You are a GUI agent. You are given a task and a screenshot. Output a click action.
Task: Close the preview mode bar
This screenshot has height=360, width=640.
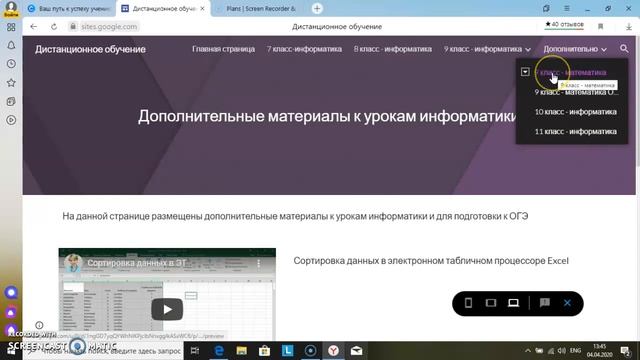pyautogui.click(x=567, y=303)
